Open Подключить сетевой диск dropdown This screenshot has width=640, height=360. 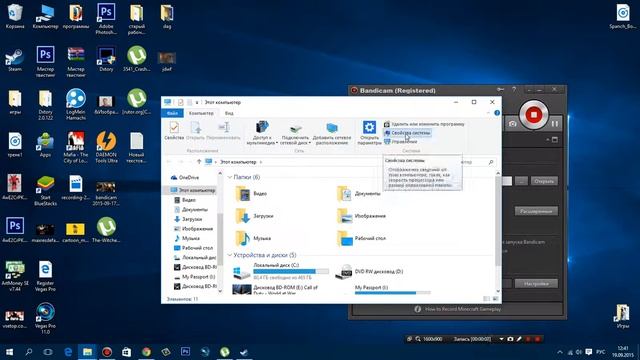[296, 133]
